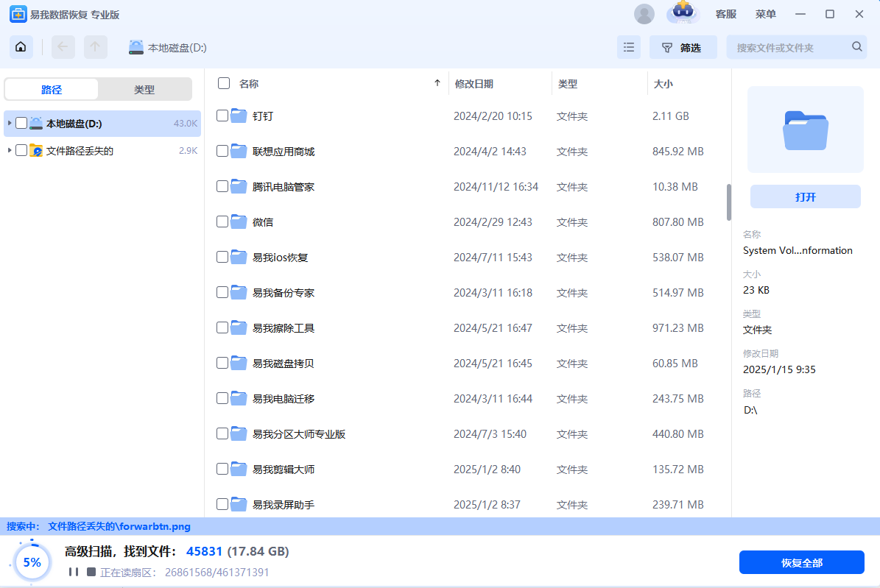Click the 腾讯电脑管家 folder icon
The image size is (880, 588).
(239, 186)
